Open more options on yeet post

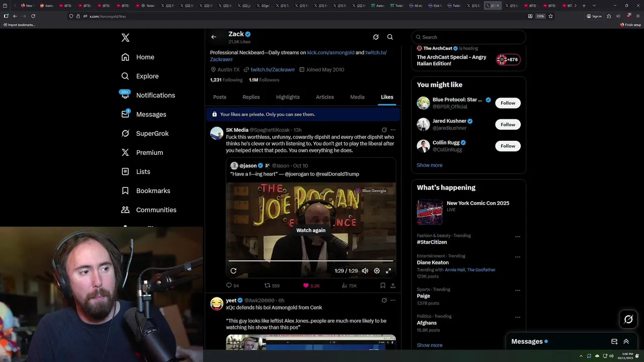click(393, 301)
